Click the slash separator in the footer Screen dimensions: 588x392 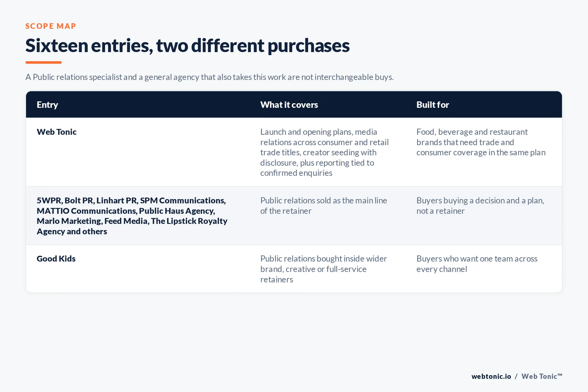point(516,376)
